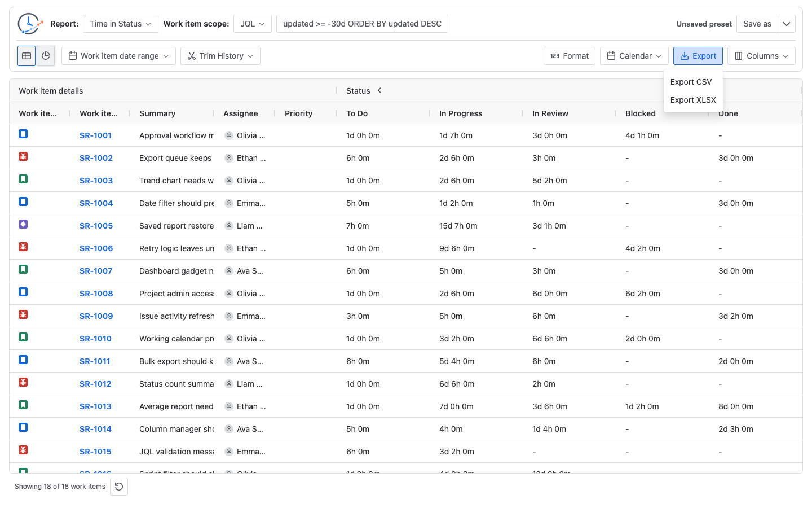Click the task icon for SR-1011
Screen dimensions: 812x508
click(x=23, y=360)
